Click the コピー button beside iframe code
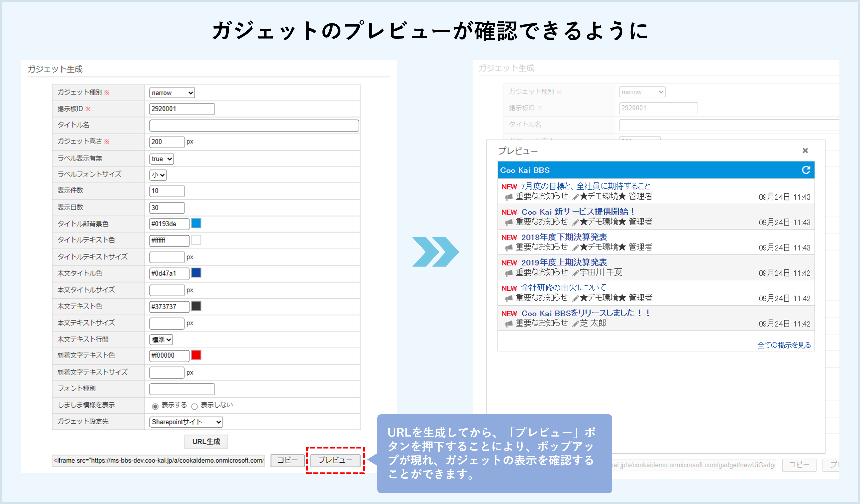The image size is (860, 504). [287, 460]
